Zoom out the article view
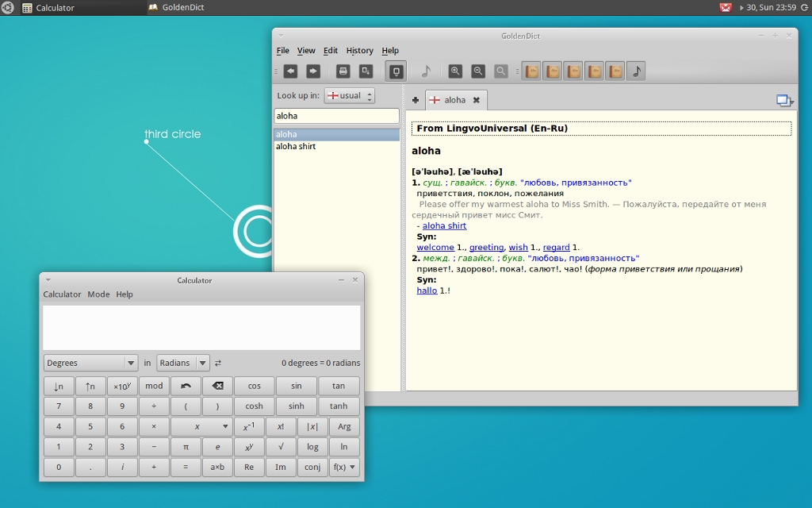This screenshot has width=812, height=508. point(478,71)
